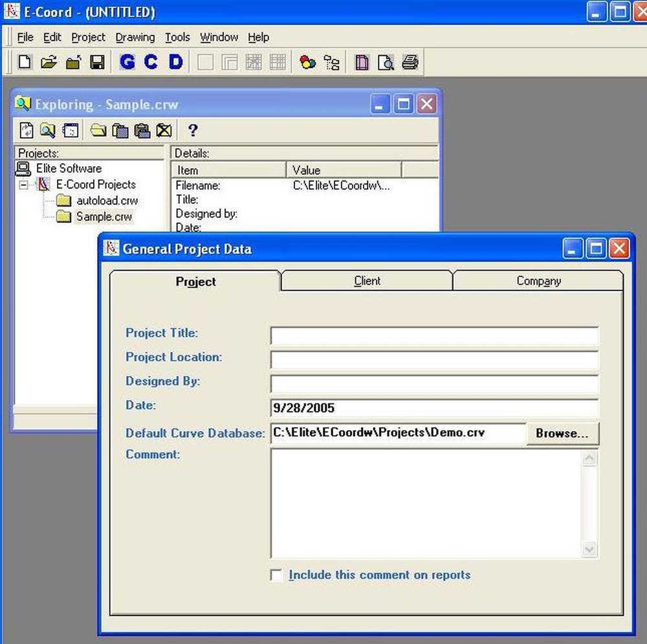Select the C curve data icon

[150, 62]
